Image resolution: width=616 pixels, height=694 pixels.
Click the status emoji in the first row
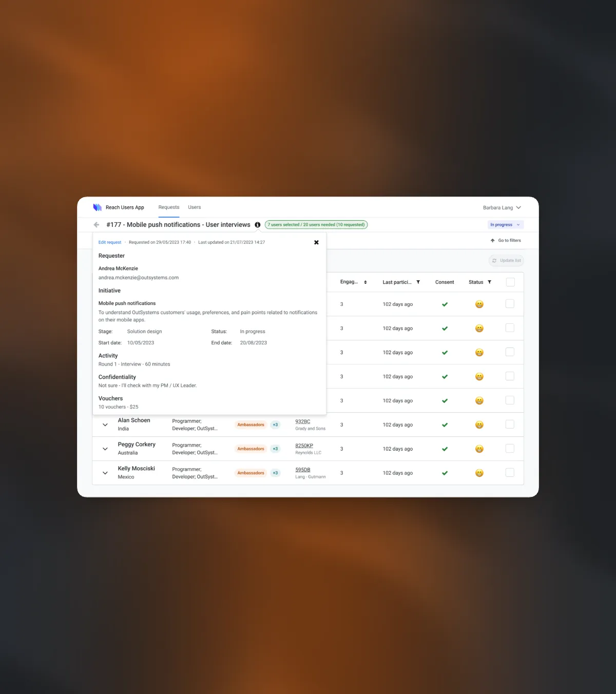click(479, 304)
